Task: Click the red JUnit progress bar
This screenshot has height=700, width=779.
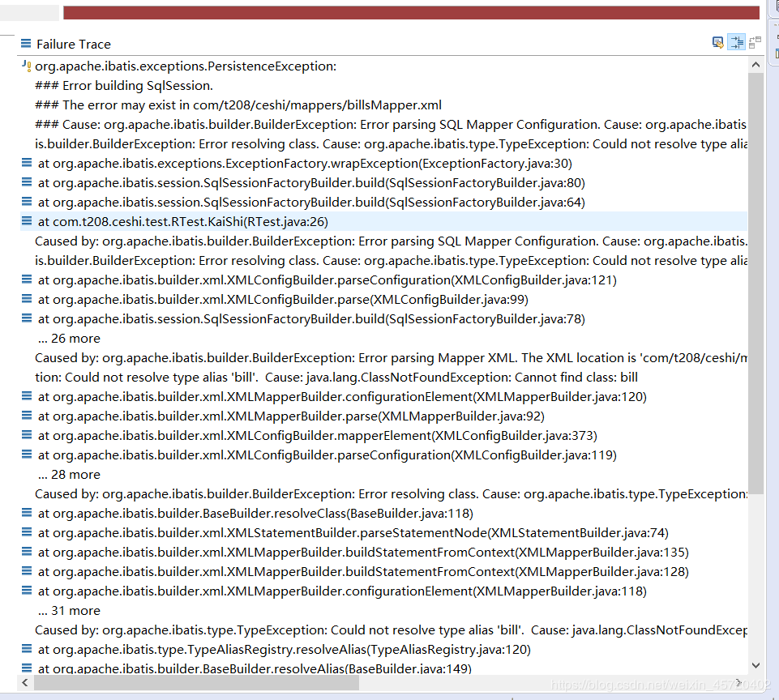Action: [411, 12]
